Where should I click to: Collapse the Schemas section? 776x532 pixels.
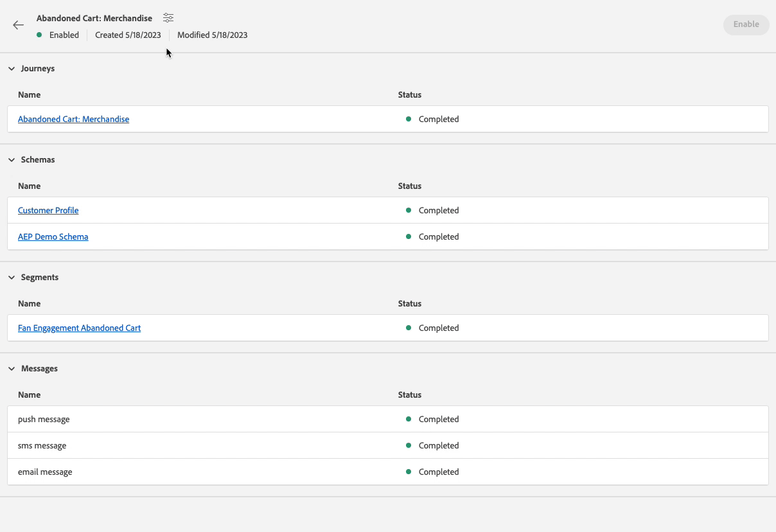click(x=12, y=160)
